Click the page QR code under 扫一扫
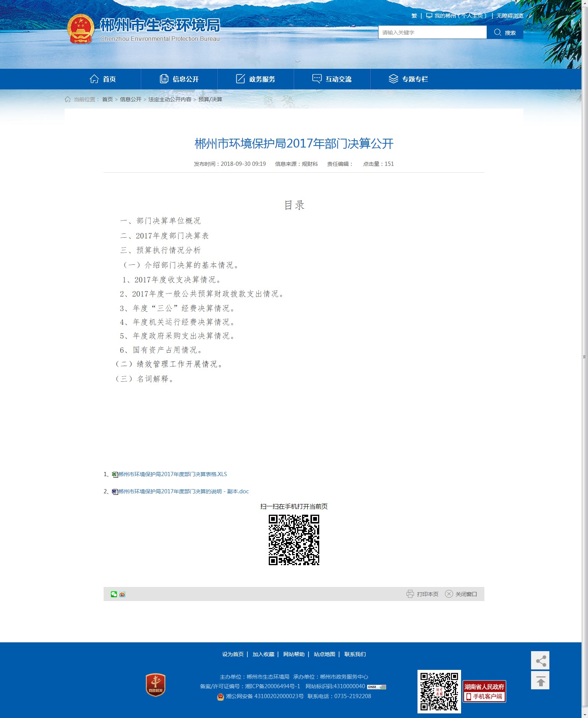The image size is (588, 718). tap(294, 540)
